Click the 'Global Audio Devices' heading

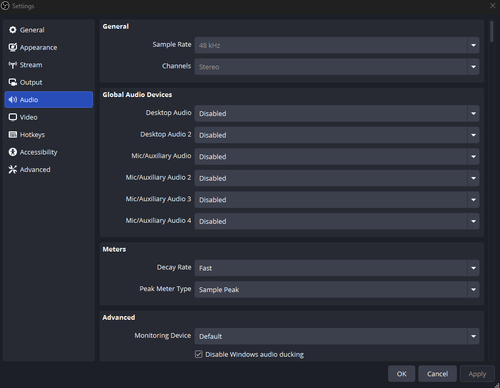(137, 95)
